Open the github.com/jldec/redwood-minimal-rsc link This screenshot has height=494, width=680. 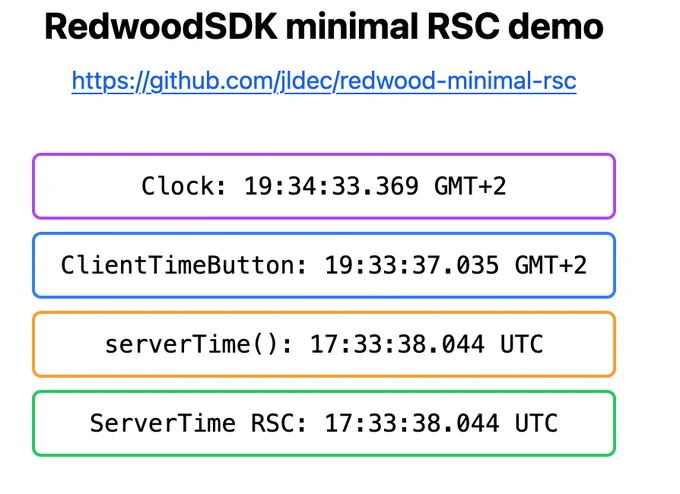click(x=324, y=81)
